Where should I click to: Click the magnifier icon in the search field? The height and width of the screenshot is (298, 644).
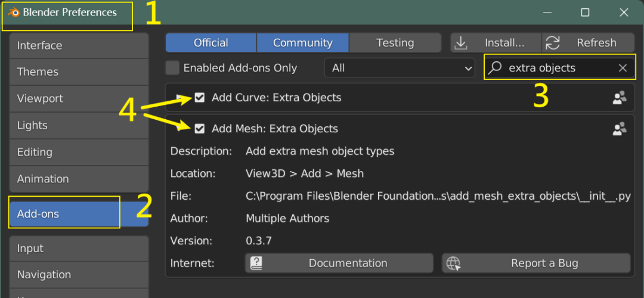[x=495, y=68]
